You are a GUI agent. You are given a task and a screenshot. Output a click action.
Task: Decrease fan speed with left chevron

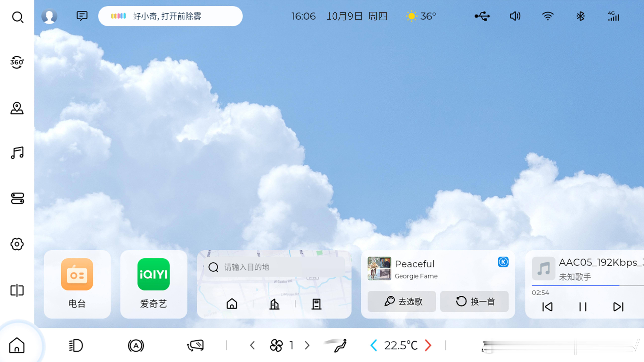click(252, 346)
